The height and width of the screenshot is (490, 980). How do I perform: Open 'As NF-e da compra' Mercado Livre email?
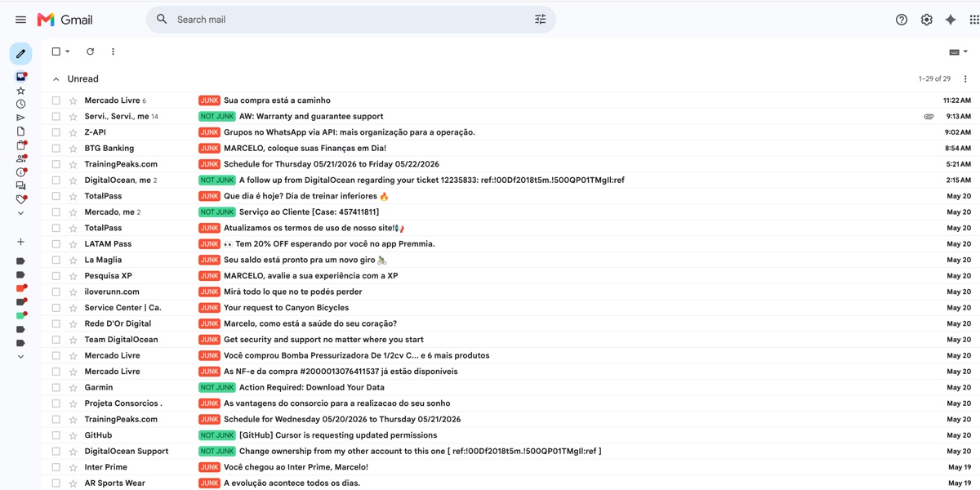[x=341, y=372]
